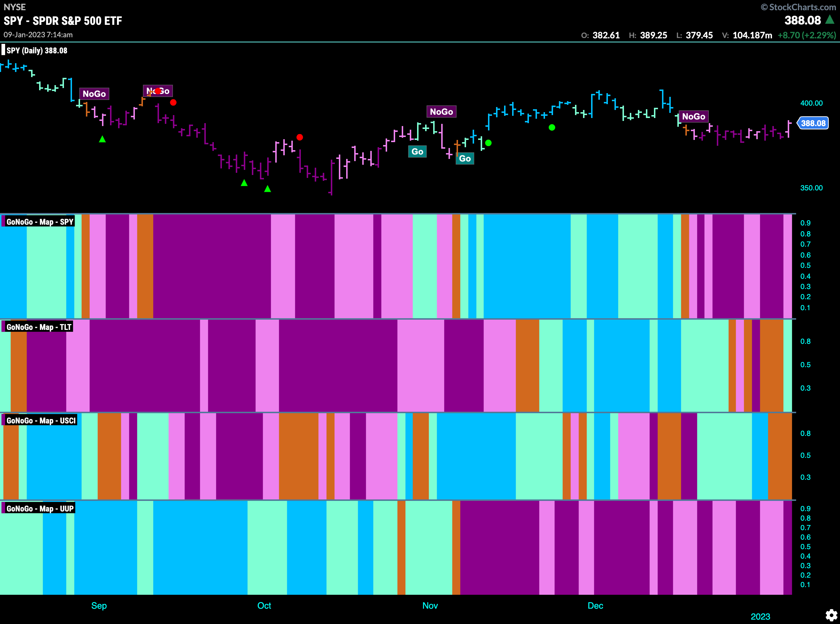Select the green dot signal below late-November bars
The image size is (840, 624).
click(x=552, y=128)
